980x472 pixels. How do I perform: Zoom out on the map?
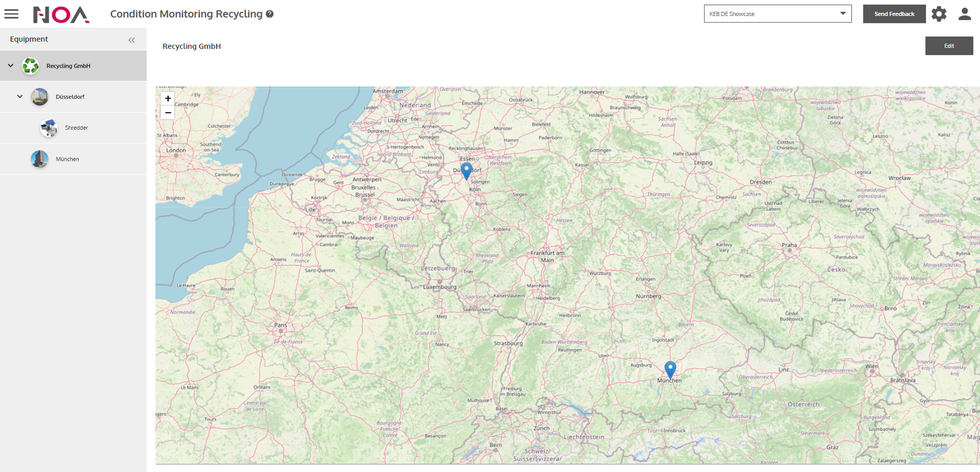(168, 113)
